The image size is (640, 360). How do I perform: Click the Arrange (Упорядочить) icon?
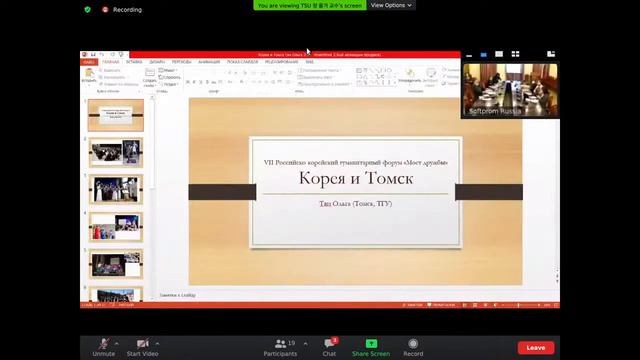click(x=409, y=76)
